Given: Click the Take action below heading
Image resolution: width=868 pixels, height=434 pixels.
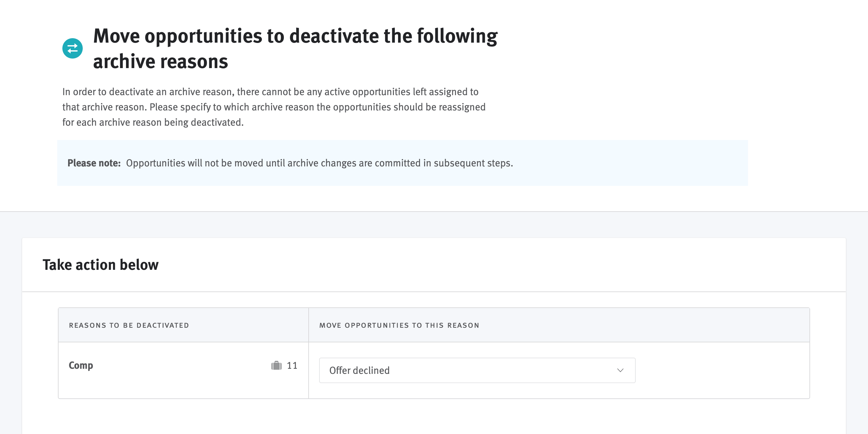Looking at the screenshot, I should [x=101, y=264].
